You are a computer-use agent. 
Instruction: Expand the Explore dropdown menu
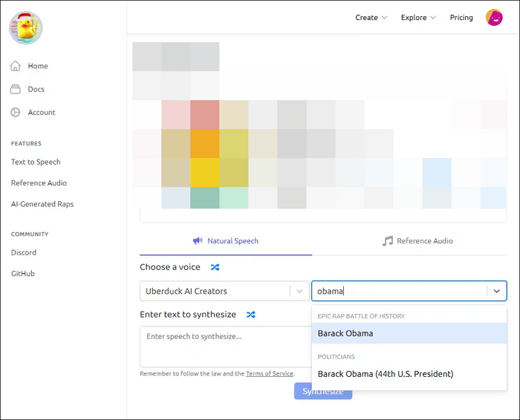(x=418, y=18)
